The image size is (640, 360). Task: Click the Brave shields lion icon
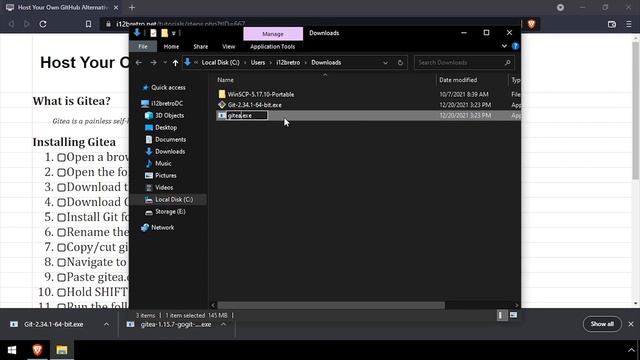tap(531, 24)
